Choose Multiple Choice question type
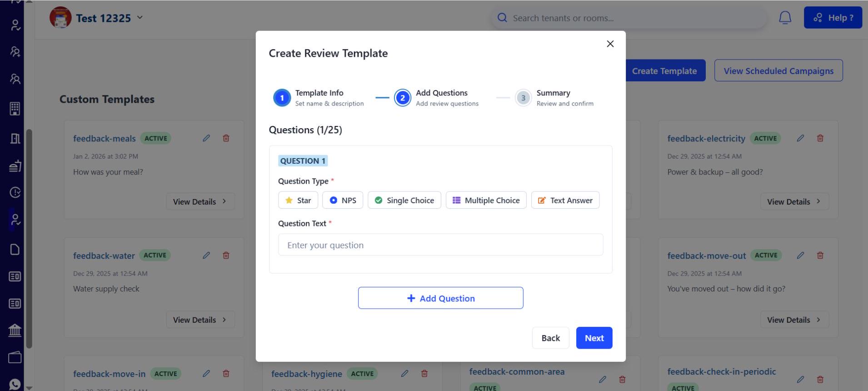Image resolution: width=868 pixels, height=391 pixels. pyautogui.click(x=486, y=200)
